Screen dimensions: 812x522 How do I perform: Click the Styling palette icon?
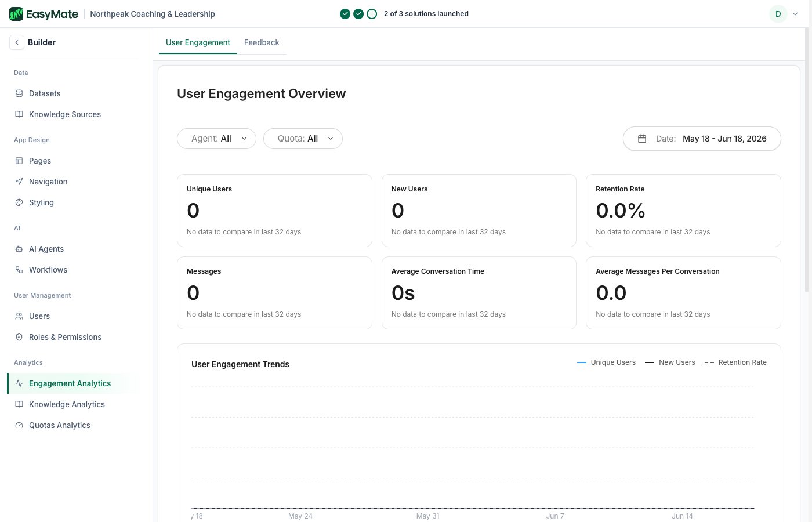pos(19,202)
